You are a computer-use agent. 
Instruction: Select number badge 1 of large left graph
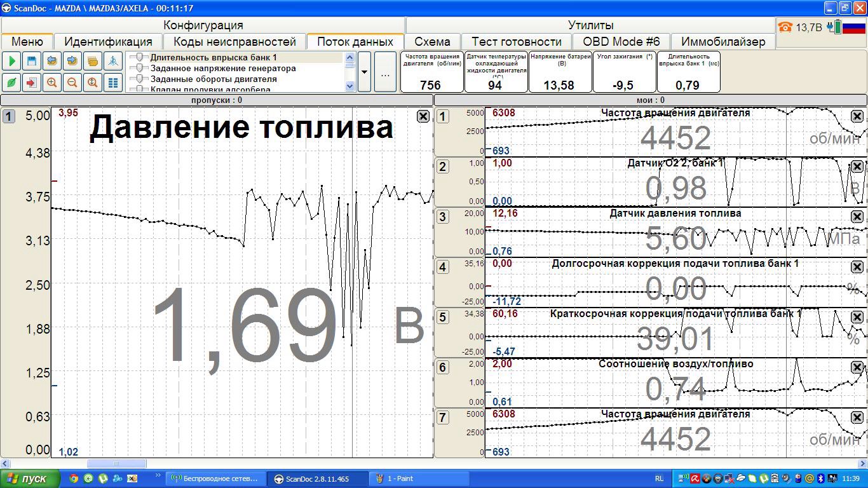click(8, 116)
